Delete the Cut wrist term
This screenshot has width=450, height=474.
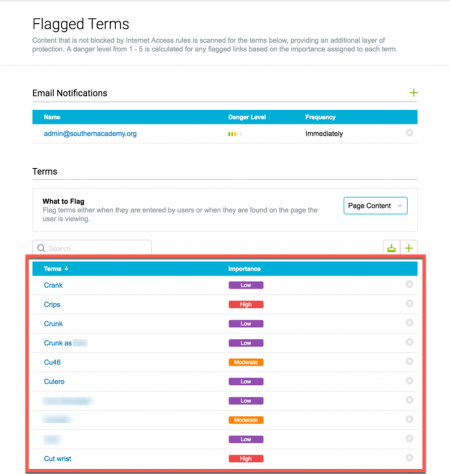pos(409,458)
